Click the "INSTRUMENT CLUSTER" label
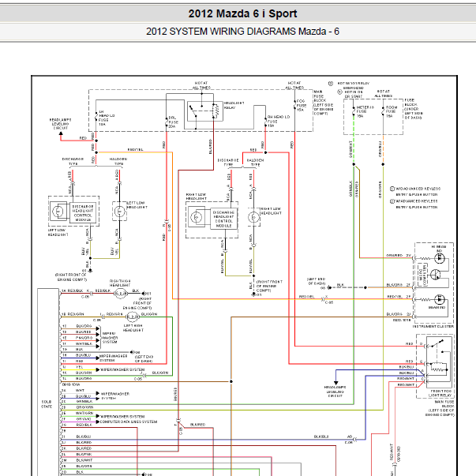 [x=433, y=326]
